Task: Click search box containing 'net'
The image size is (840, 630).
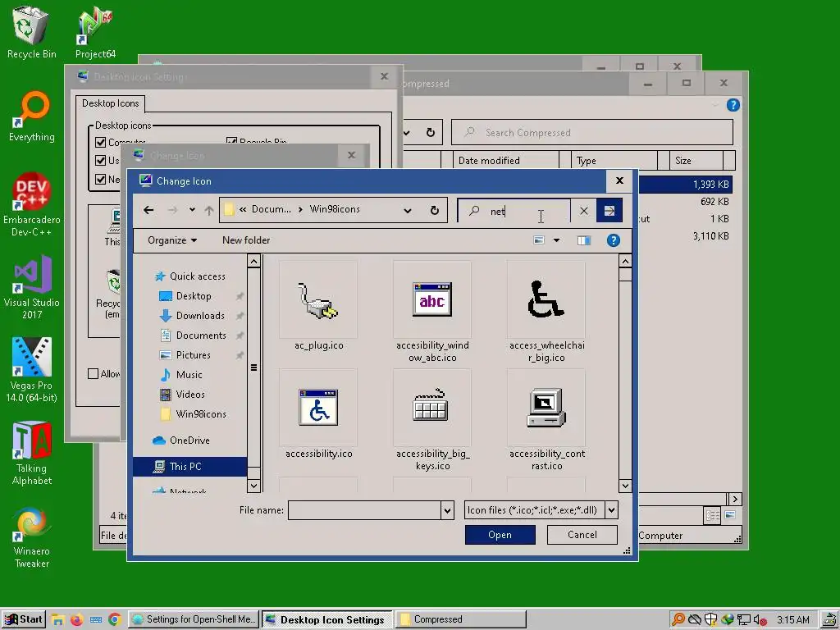Action: (x=514, y=211)
